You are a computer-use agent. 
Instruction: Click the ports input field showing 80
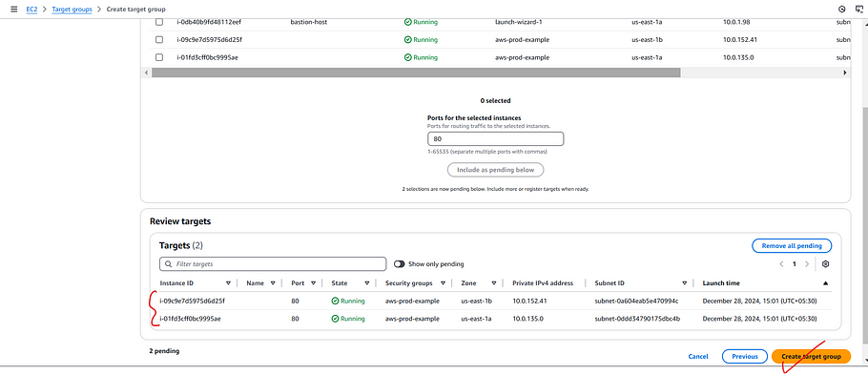pyautogui.click(x=495, y=139)
